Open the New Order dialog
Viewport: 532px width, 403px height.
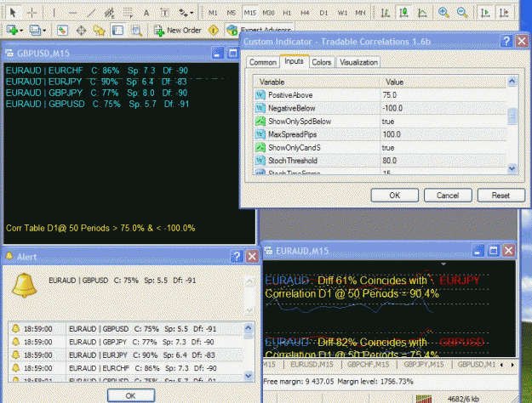point(178,31)
